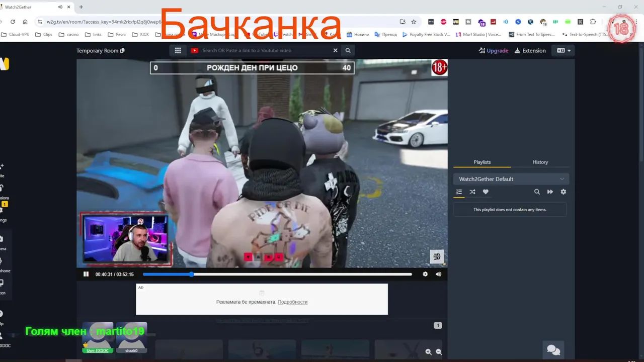Viewport: 644px width, 362px height.
Task: Open the From Text To Speech bookmark
Action: tap(531, 35)
